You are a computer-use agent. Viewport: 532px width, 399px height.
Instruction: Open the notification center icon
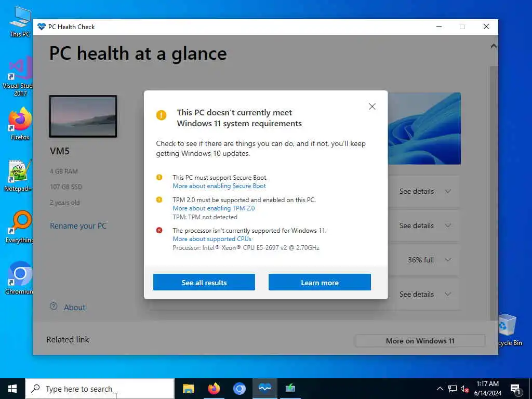pyautogui.click(x=515, y=389)
